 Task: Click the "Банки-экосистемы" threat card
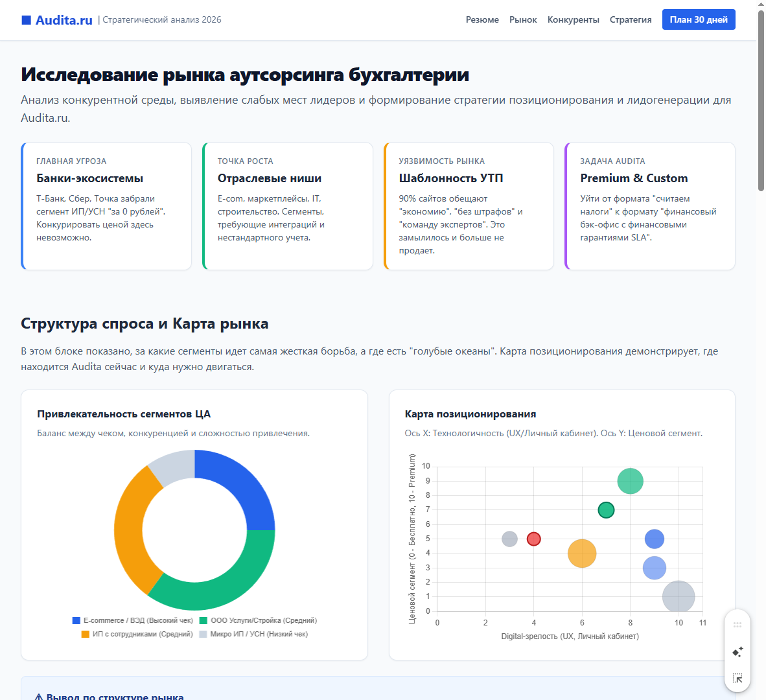[x=106, y=205]
